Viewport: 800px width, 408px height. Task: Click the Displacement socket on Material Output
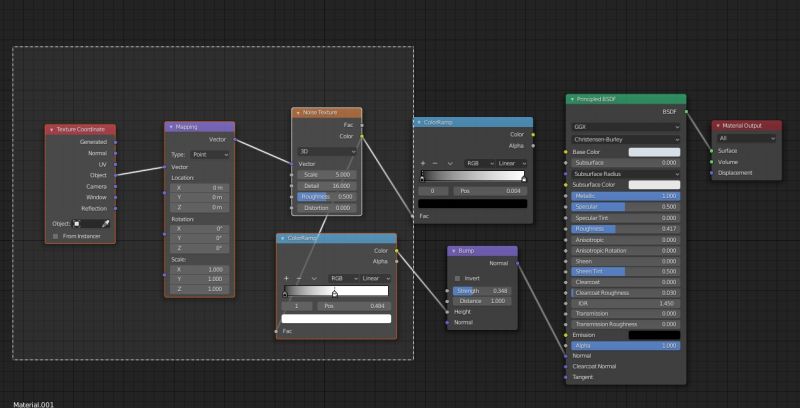(712, 173)
